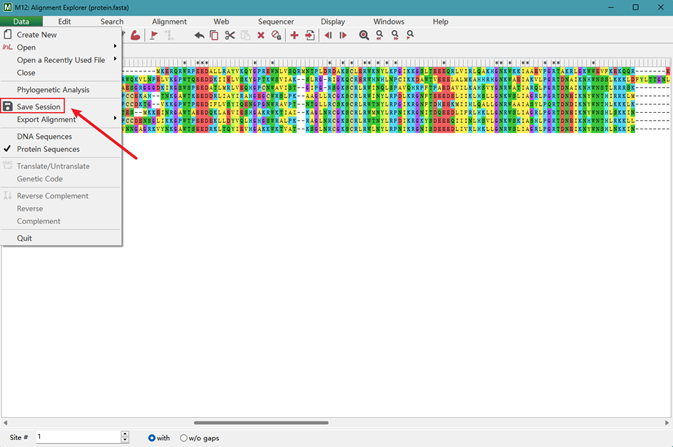Click the move left red arrow icon
Viewport: 673px width, 447px height.
click(x=328, y=35)
